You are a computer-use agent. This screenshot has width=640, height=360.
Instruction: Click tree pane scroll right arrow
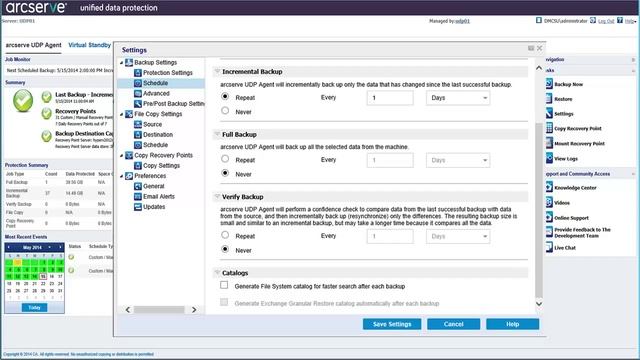194,310
